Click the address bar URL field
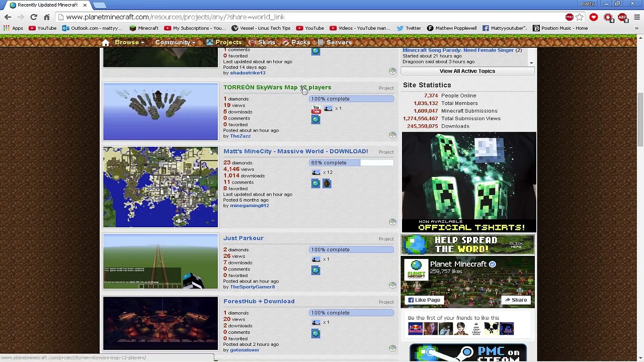Viewport: 644px width, 362px height. click(312, 17)
